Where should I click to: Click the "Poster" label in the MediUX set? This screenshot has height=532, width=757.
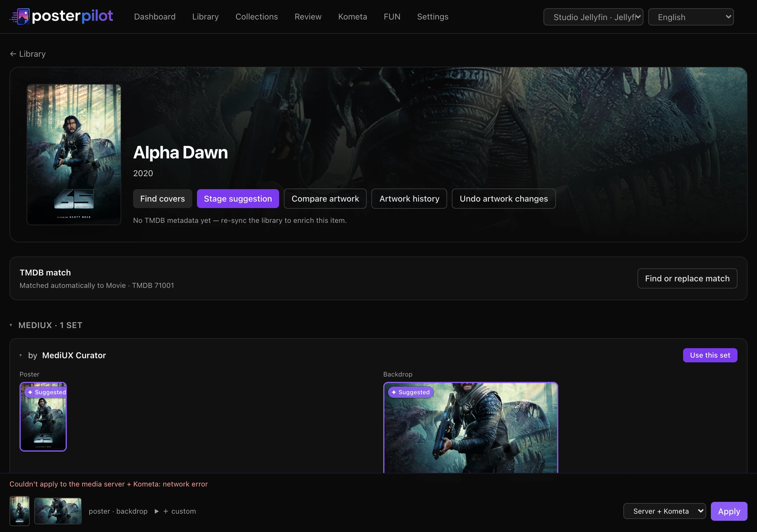(x=29, y=374)
